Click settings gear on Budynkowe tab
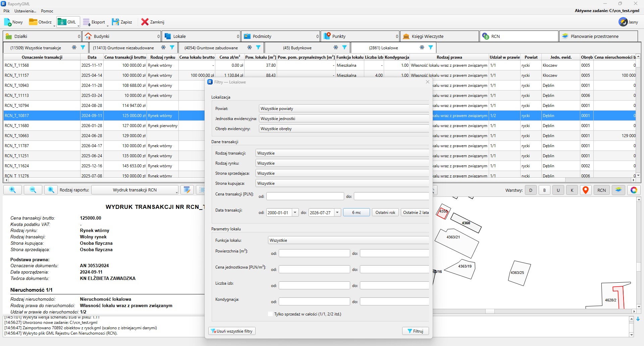Image resolution: width=644 pixels, height=346 pixels. [336, 48]
